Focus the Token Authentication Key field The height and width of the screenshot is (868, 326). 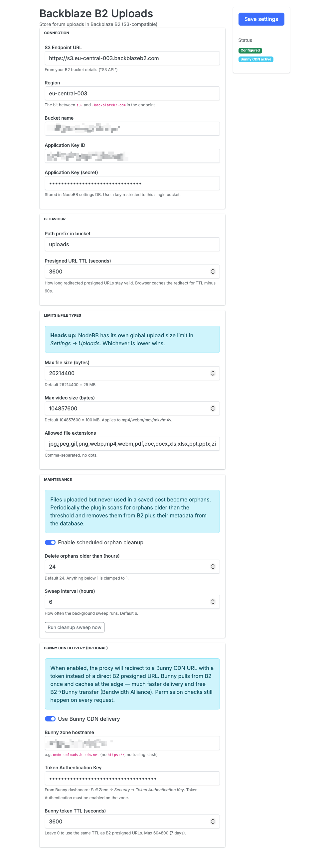click(132, 778)
